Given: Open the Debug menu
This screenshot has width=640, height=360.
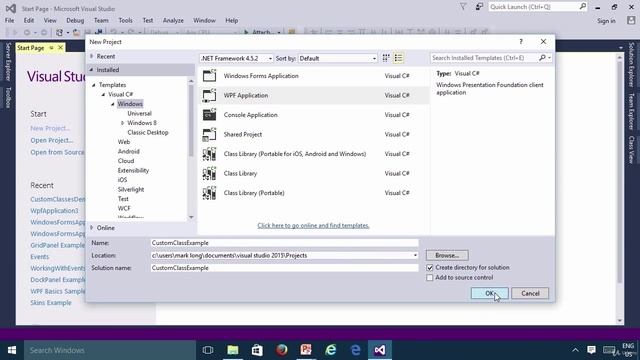Looking at the screenshot, I should point(75,20).
